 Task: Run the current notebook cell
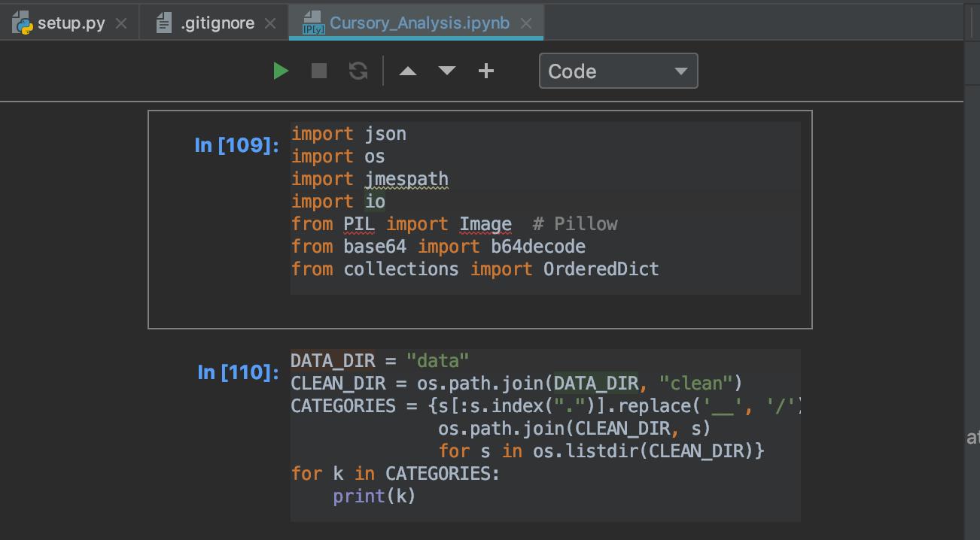pos(281,71)
